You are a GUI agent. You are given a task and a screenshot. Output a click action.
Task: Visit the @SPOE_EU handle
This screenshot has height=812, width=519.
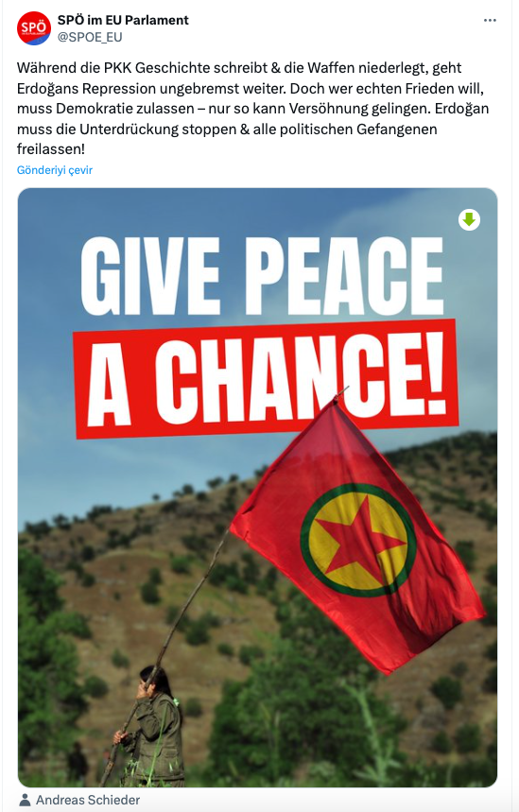coord(90,37)
